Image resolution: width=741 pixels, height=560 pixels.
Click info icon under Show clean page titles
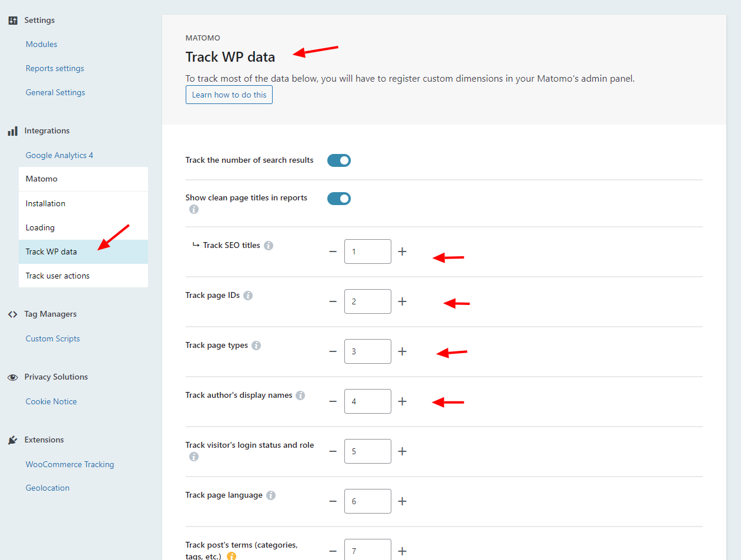(194, 209)
